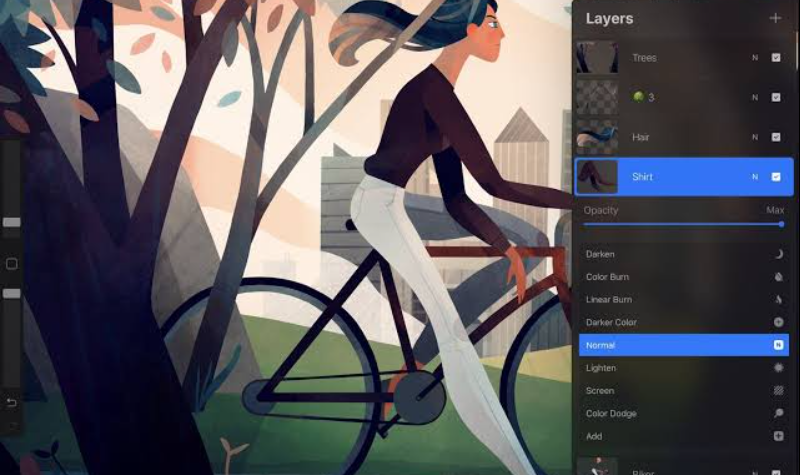Click the Trees layer thumbnail
This screenshot has height=475, width=800.
pos(596,58)
